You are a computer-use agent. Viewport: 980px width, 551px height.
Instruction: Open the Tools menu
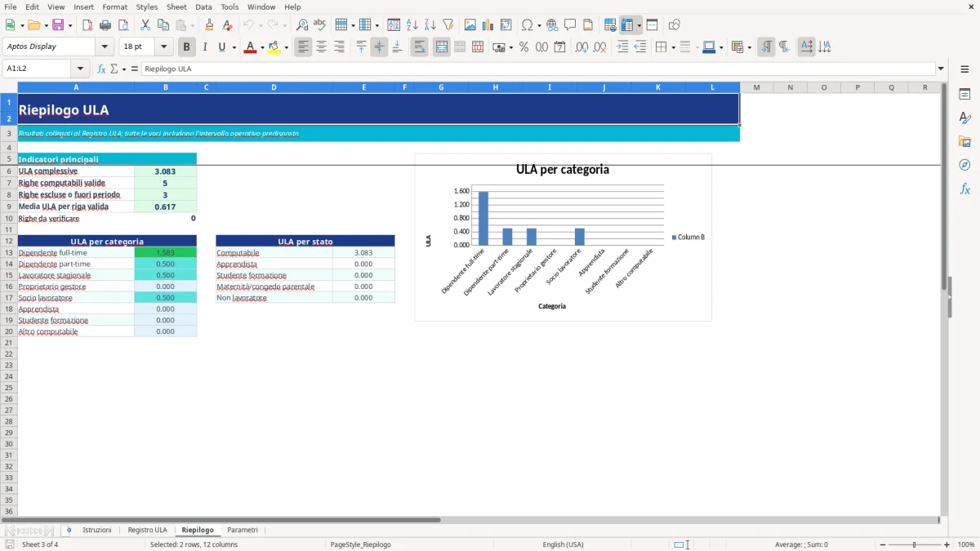229,7
